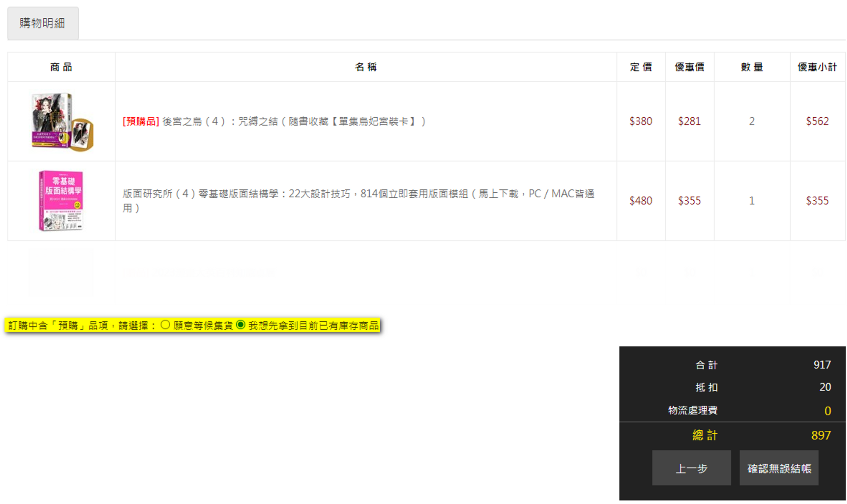Select the [預購品] red tag
This screenshot has width=847, height=504.
[141, 122]
